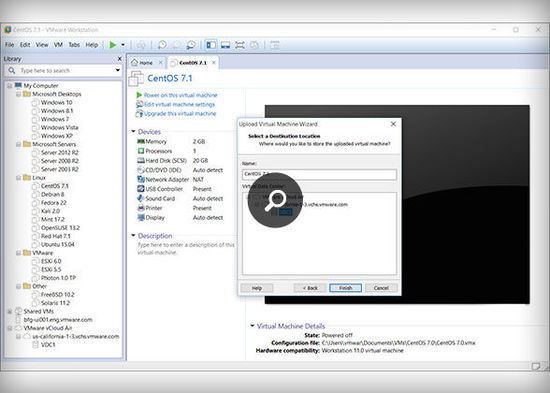This screenshot has width=550, height=393.
Task: Toggle the library sidebar view icon
Action: (x=211, y=45)
